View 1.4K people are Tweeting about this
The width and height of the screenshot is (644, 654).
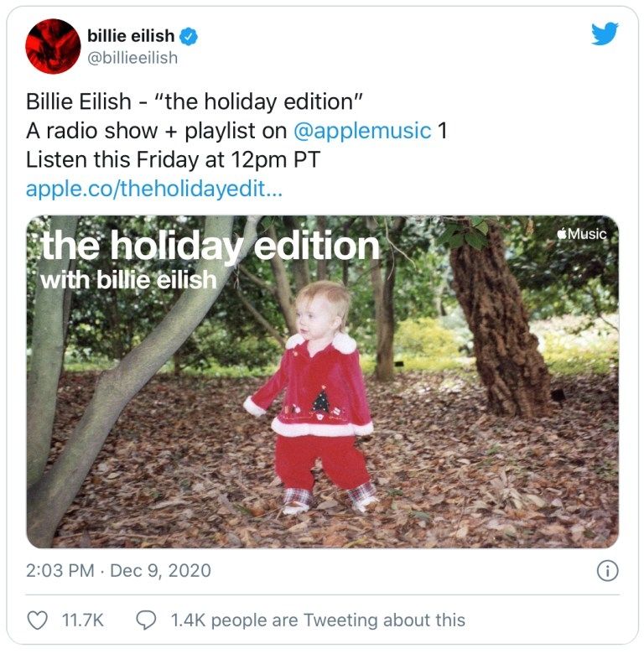click(319, 620)
